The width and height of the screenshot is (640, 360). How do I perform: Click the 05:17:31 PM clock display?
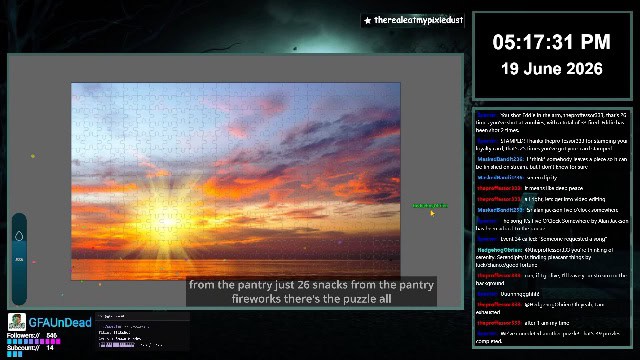(551, 42)
